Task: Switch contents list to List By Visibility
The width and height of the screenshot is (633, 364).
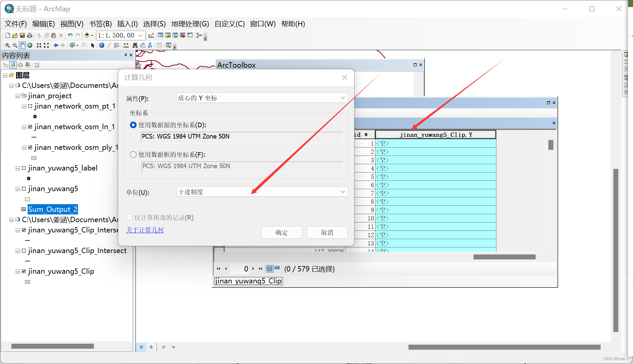Action: coord(20,65)
